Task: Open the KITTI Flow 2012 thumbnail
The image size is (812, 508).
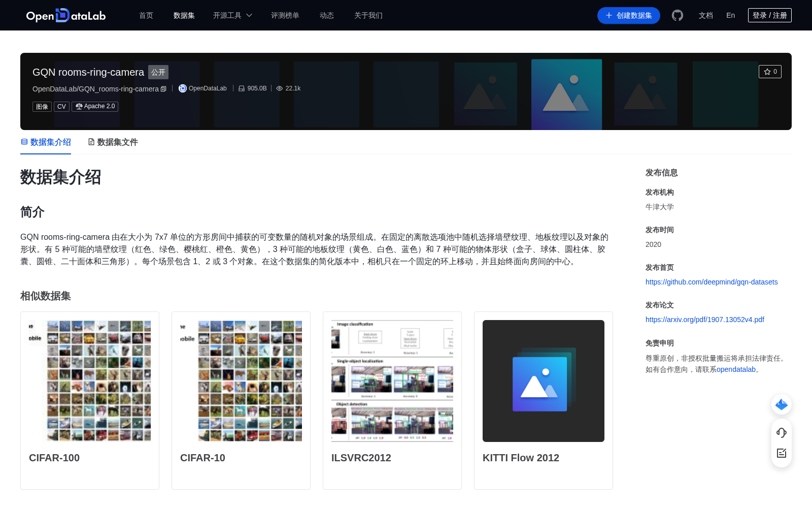Action: click(x=544, y=381)
